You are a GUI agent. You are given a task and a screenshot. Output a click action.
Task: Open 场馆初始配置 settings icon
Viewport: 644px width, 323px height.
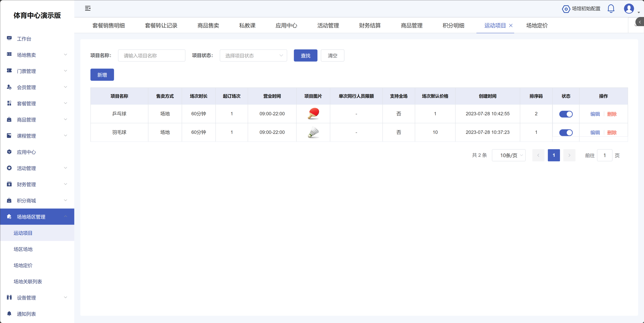tap(566, 9)
